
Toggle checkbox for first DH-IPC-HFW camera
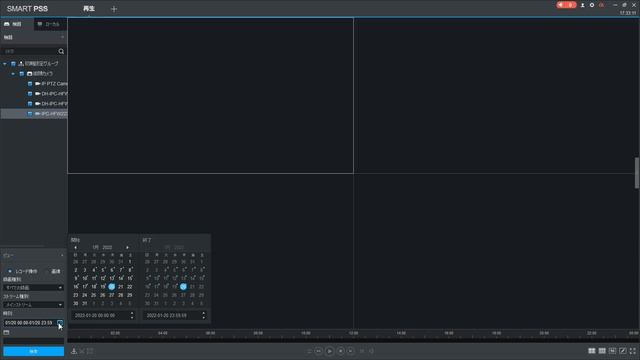(x=30, y=93)
